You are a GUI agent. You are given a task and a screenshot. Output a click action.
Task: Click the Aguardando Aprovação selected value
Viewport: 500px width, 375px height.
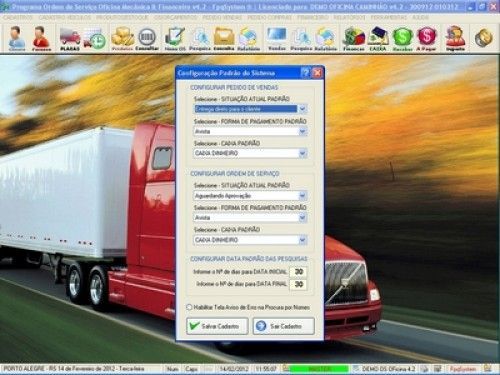[223, 196]
